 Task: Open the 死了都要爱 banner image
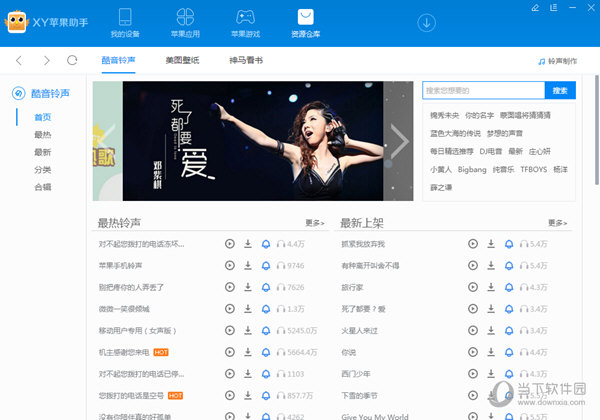point(253,141)
